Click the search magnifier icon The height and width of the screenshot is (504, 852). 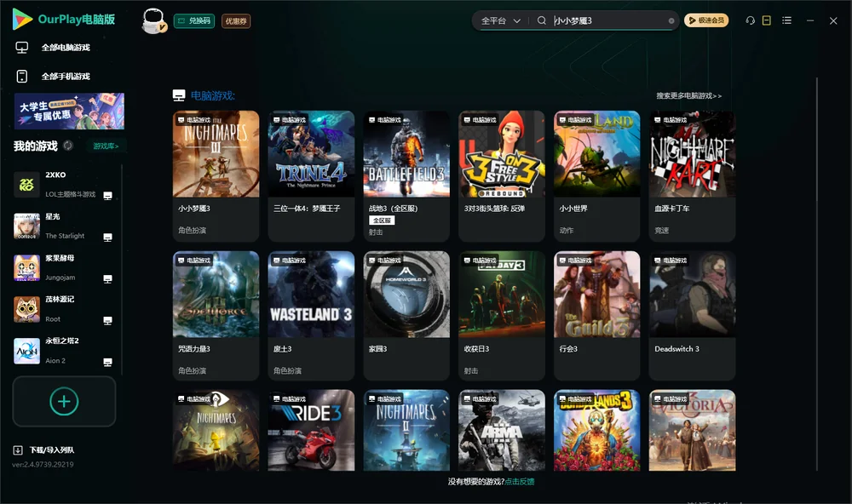pyautogui.click(x=542, y=20)
